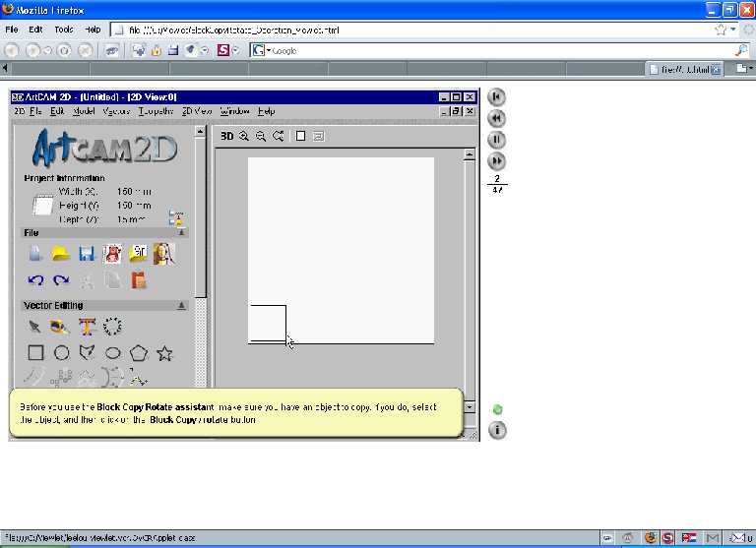This screenshot has height=548, width=756.
Task: Open ArtCAM Vectors menu
Action: coord(116,111)
